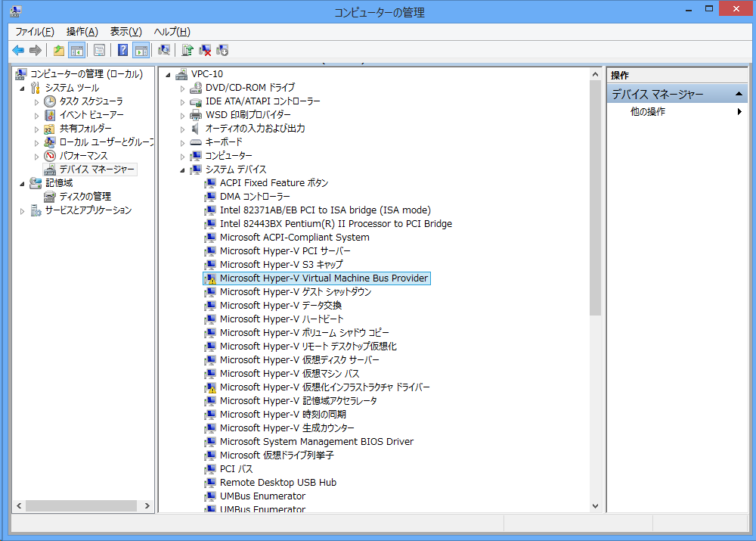The width and height of the screenshot is (756, 541).
Task: Expand the タスク スケジューラ node
Action: (x=36, y=102)
